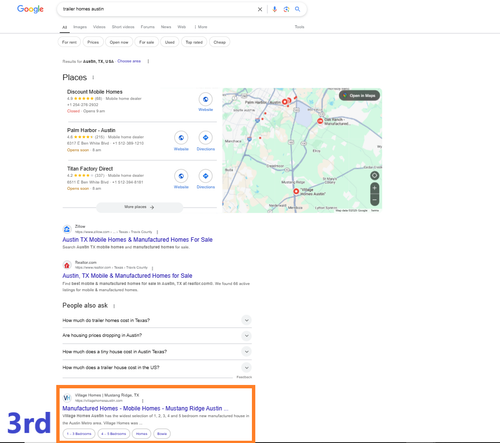Click the Palm Harbor - Austin map pin
Viewport: 500px width, 443px height.
click(285, 102)
